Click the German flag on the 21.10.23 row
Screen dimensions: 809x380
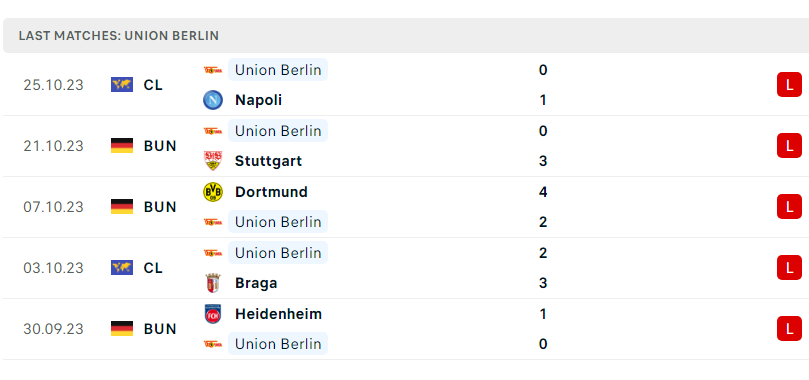[122, 146]
